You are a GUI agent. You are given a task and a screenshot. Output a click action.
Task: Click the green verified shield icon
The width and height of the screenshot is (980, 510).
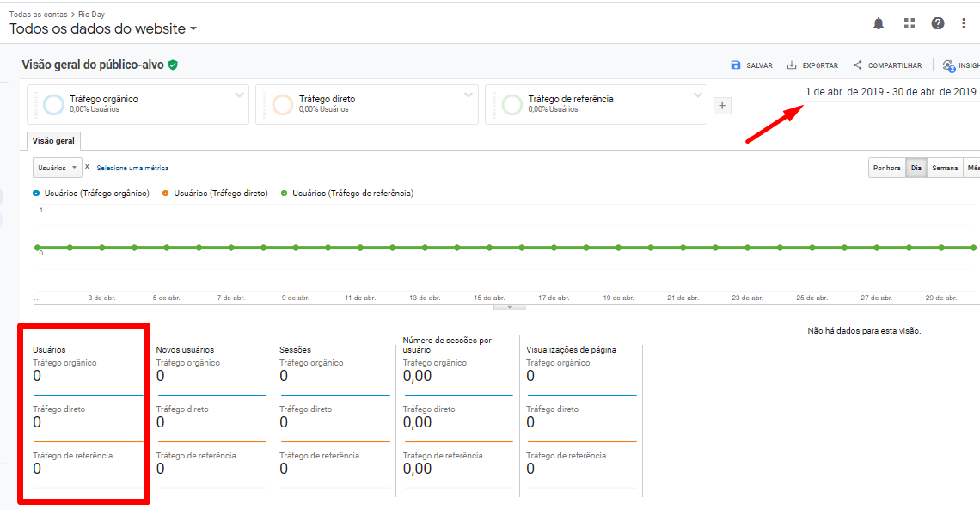(x=173, y=65)
